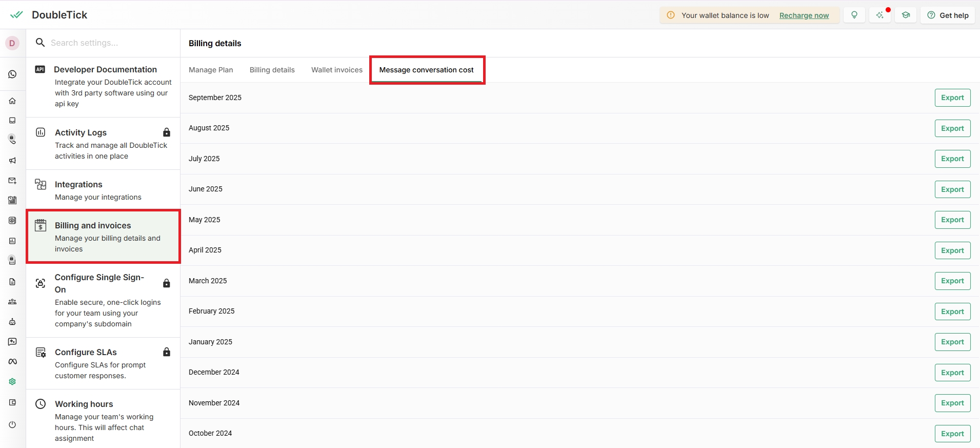Click the lightbulb icon in top bar

coord(854,15)
